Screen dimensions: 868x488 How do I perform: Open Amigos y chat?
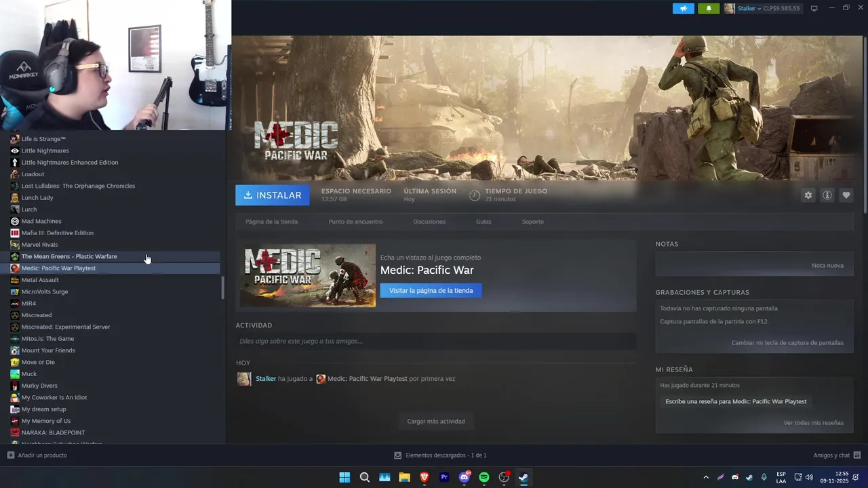[x=837, y=455]
